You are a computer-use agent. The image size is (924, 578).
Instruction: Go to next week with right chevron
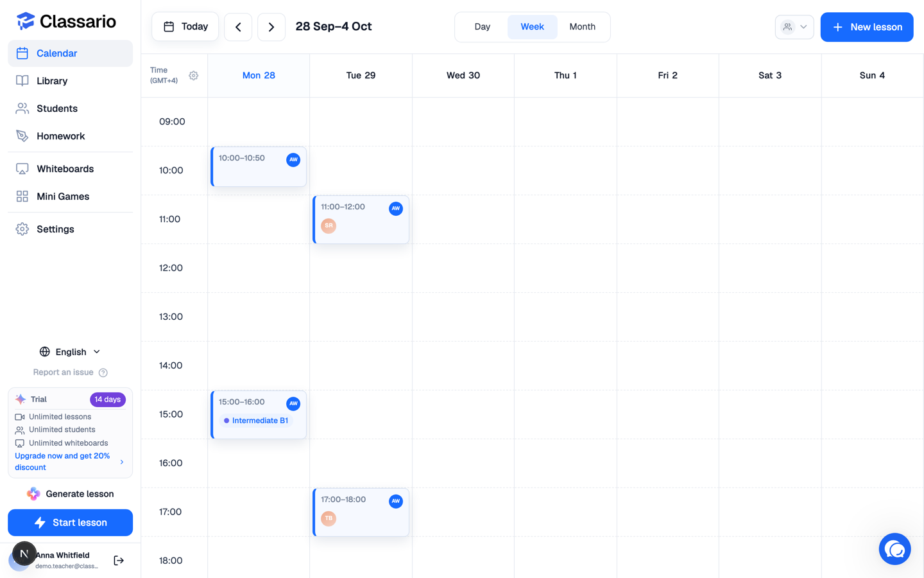tap(271, 27)
